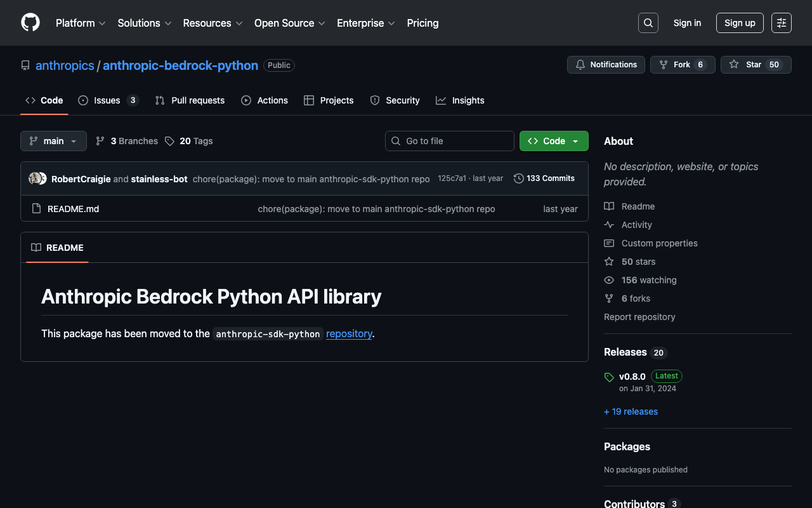Click the Notifications bell button
812x508 pixels.
point(606,65)
